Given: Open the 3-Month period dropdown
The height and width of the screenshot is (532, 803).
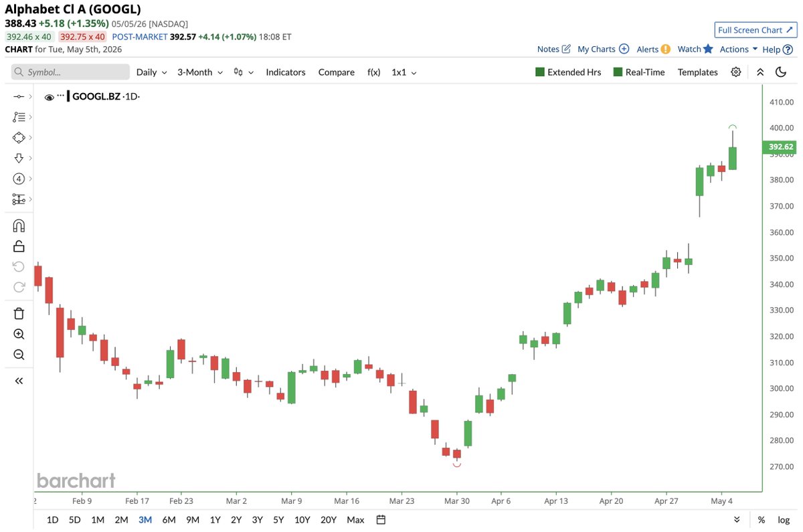Looking at the screenshot, I should [200, 72].
